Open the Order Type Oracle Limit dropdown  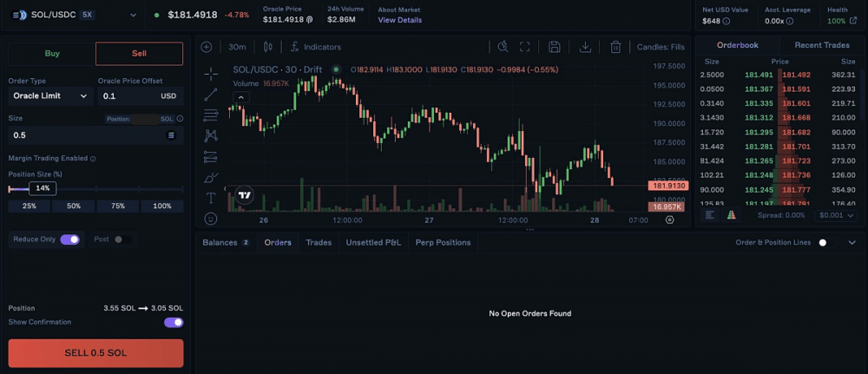[x=49, y=95]
